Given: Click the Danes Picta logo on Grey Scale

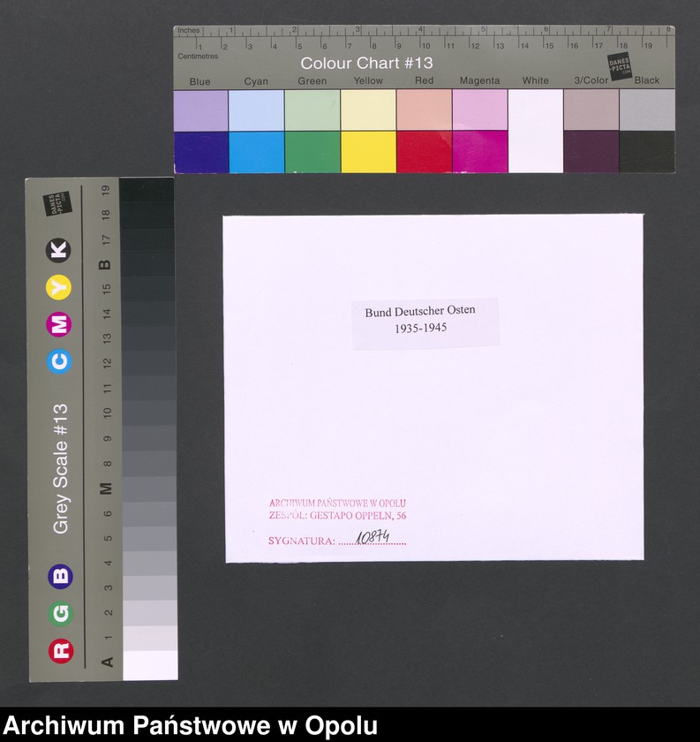Looking at the screenshot, I should (56, 205).
